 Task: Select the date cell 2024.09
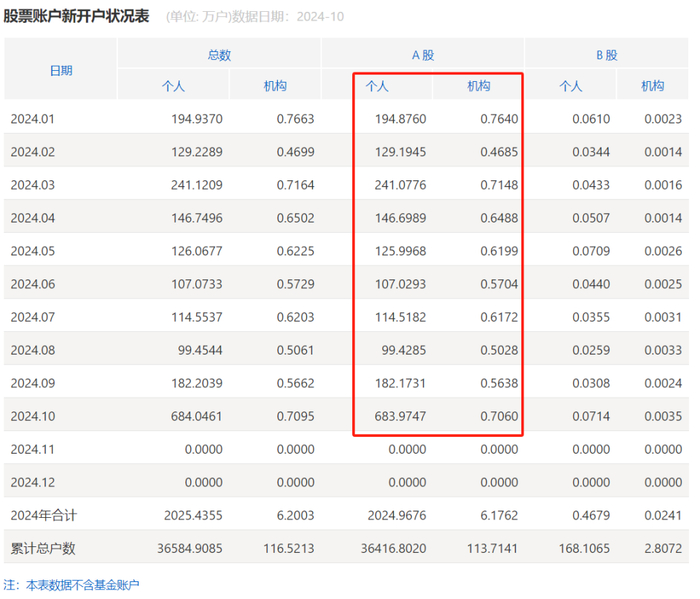coord(33,383)
